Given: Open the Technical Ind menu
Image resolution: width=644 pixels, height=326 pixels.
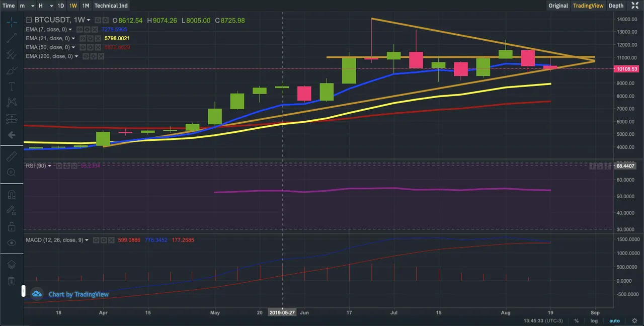Looking at the screenshot, I should click(111, 6).
